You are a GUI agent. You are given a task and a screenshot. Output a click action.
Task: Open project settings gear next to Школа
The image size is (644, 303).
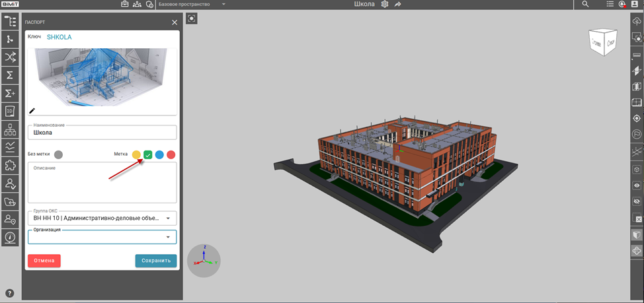(x=384, y=5)
